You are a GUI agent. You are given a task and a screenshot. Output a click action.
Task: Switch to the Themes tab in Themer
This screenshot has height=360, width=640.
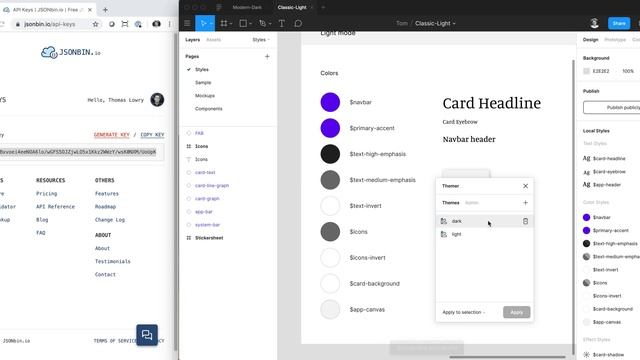451,202
